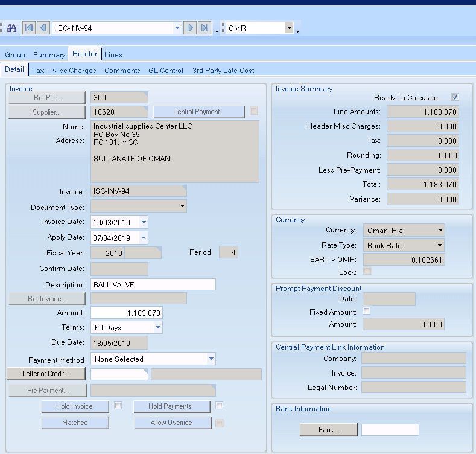The image size is (476, 454).
Task: Click the Letter of Credit button
Action: pos(46,374)
